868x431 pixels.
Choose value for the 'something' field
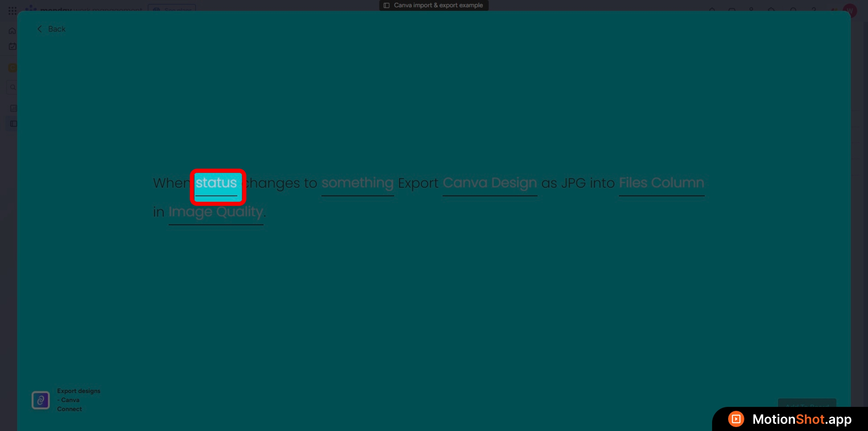(x=357, y=183)
